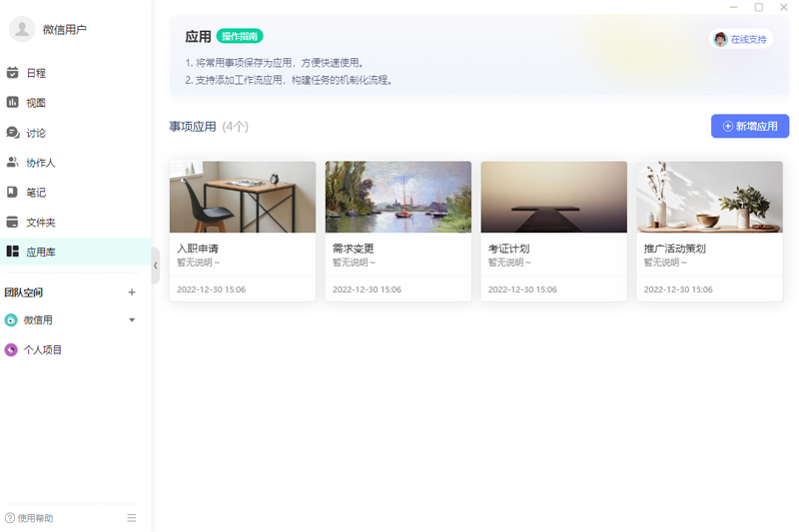The width and height of the screenshot is (799, 532).
Task: Click the user avatar at top left
Action: pos(22,29)
